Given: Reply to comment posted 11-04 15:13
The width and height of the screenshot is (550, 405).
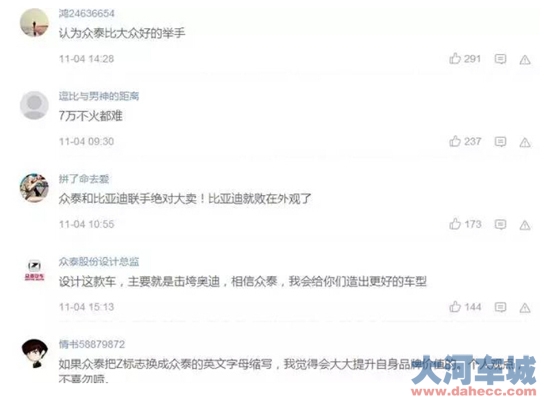Looking at the screenshot, I should (500, 307).
